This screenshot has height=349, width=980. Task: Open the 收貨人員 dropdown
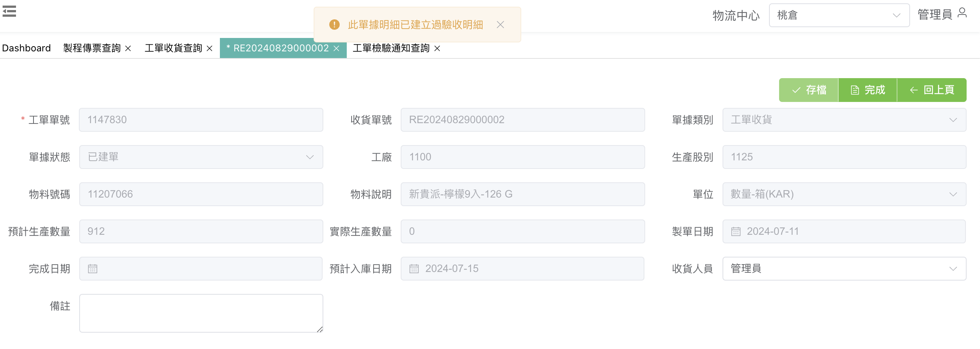pyautogui.click(x=844, y=269)
